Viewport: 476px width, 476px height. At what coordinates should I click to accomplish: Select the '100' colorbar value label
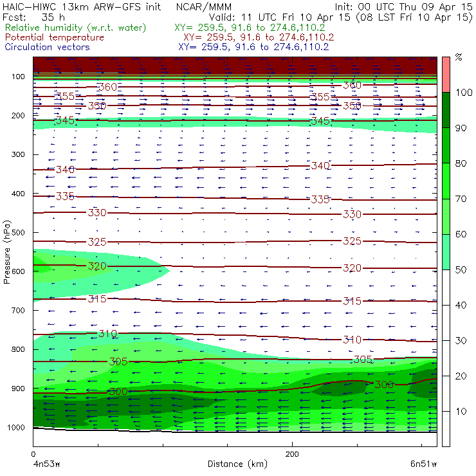pyautogui.click(x=464, y=92)
